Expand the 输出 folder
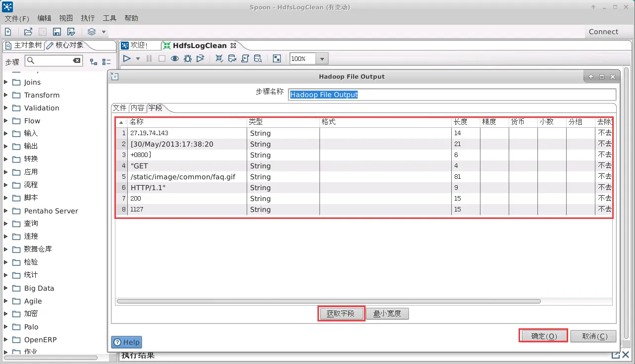 pyautogui.click(x=6, y=146)
